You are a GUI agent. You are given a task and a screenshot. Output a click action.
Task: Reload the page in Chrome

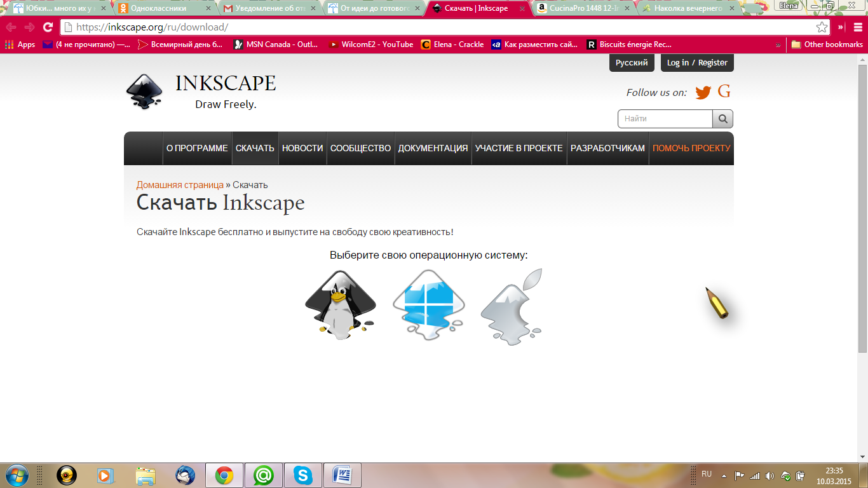tap(48, 27)
